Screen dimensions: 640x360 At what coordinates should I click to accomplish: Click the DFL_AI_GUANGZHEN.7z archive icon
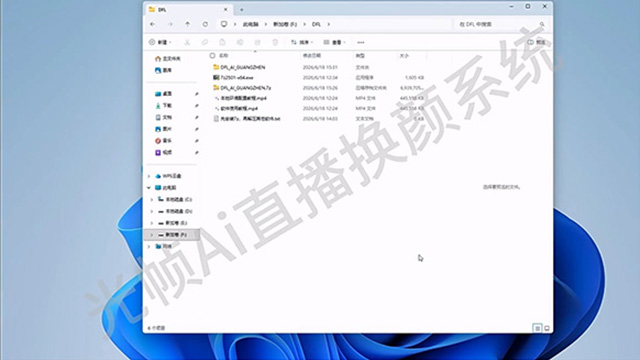click(216, 88)
